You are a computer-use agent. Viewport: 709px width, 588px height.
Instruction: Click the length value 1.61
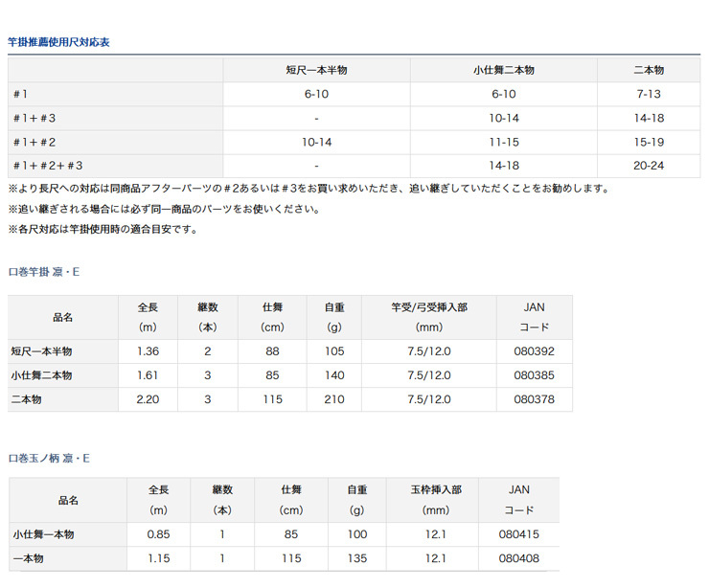click(x=148, y=375)
